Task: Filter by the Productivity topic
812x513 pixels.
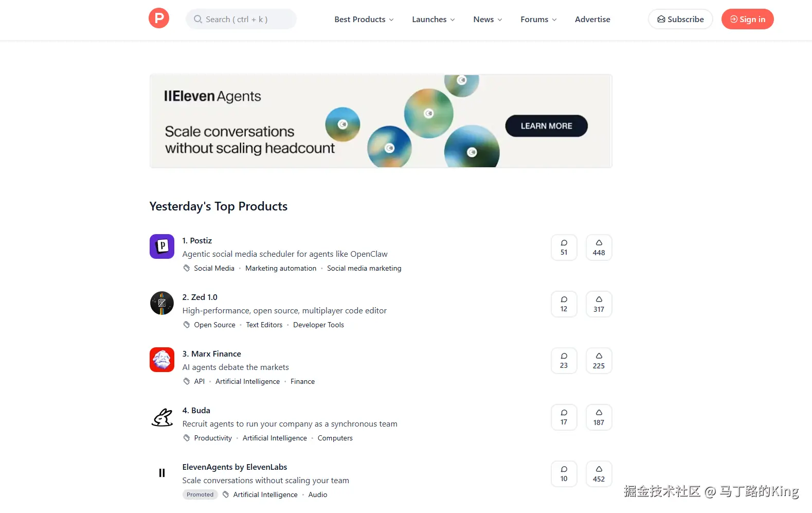Action: point(213,438)
